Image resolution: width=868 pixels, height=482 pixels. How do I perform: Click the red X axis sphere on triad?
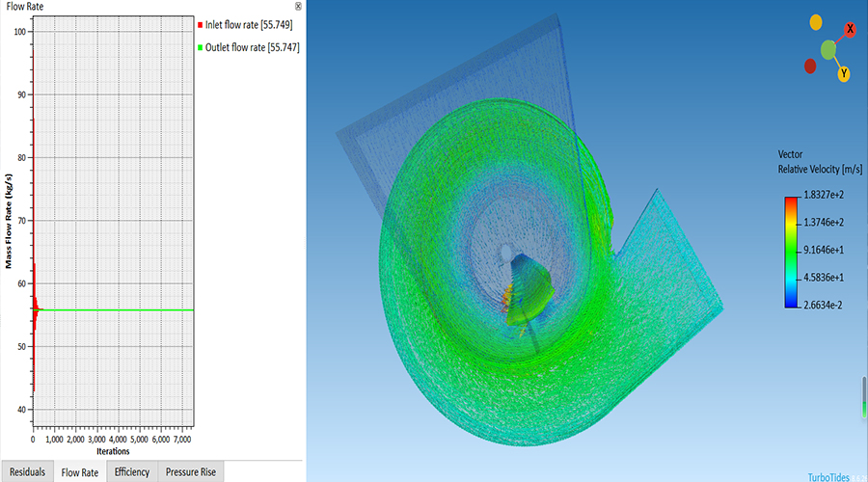click(850, 30)
